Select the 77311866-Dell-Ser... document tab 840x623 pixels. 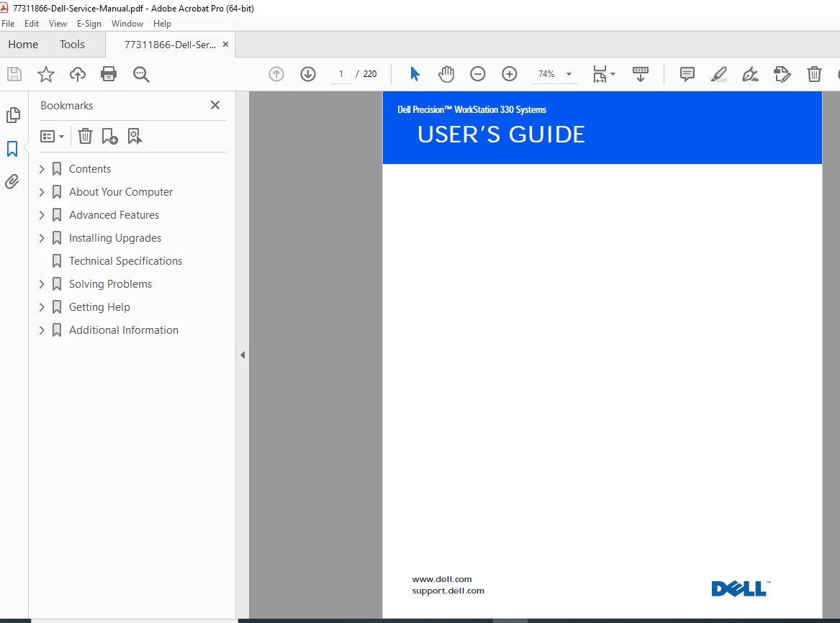point(171,45)
